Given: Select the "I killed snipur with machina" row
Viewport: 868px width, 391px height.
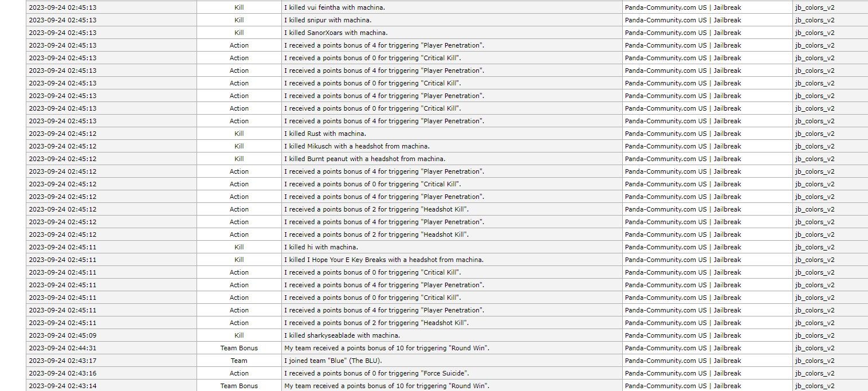Looking at the screenshot, I should pyautogui.click(x=328, y=20).
